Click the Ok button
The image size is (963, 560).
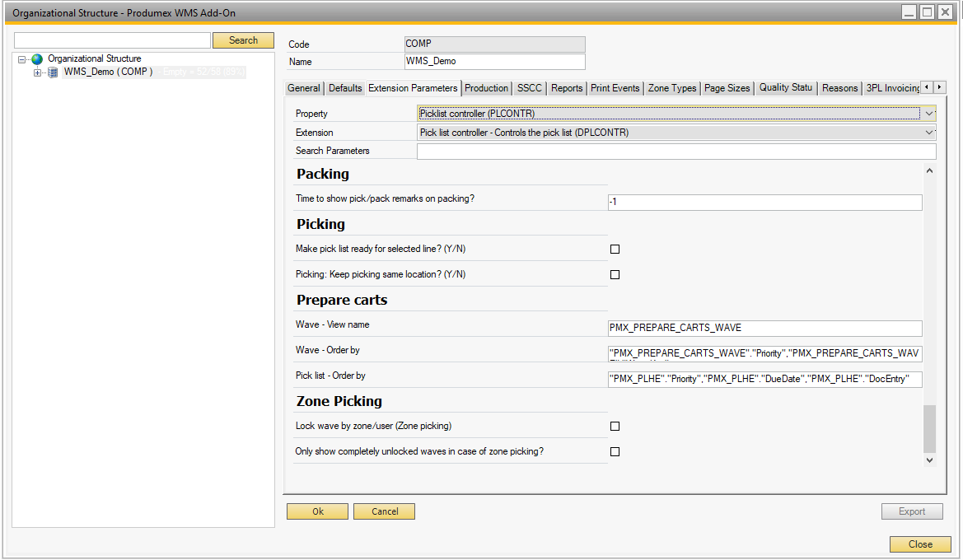317,511
